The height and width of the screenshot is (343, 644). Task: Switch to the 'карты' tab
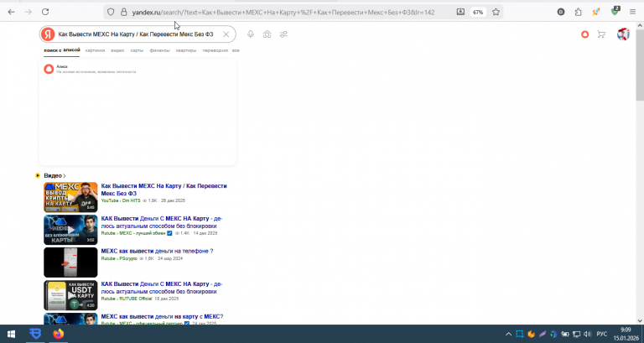click(x=137, y=50)
